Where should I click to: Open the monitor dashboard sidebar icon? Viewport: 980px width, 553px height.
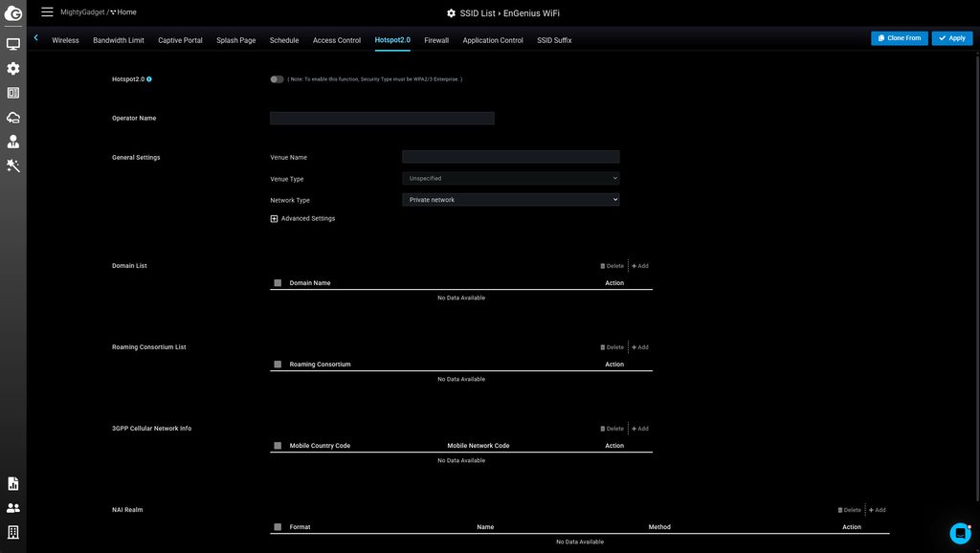pos(13,44)
